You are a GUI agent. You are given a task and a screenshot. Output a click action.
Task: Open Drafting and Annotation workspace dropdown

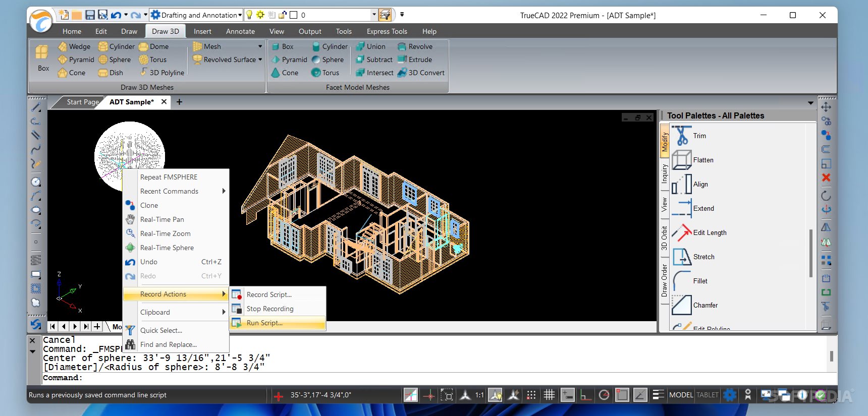(x=240, y=15)
